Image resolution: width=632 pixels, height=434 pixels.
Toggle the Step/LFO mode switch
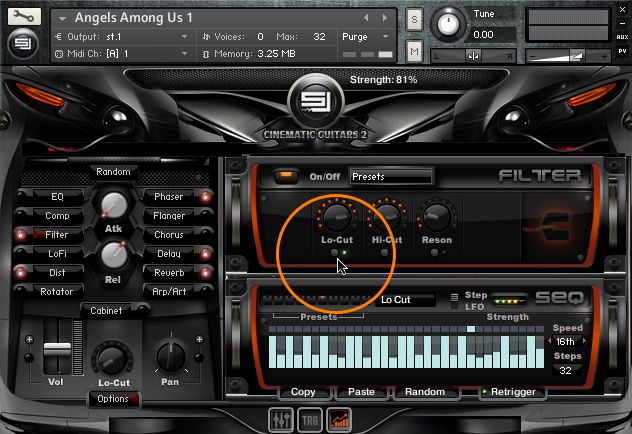[x=454, y=301]
